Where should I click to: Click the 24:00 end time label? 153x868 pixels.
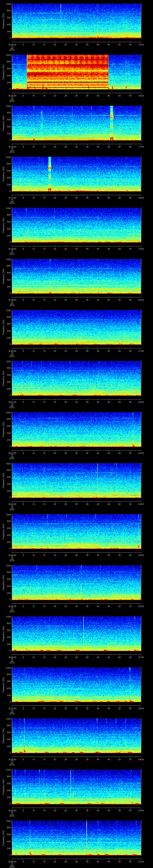click(x=141, y=504)
